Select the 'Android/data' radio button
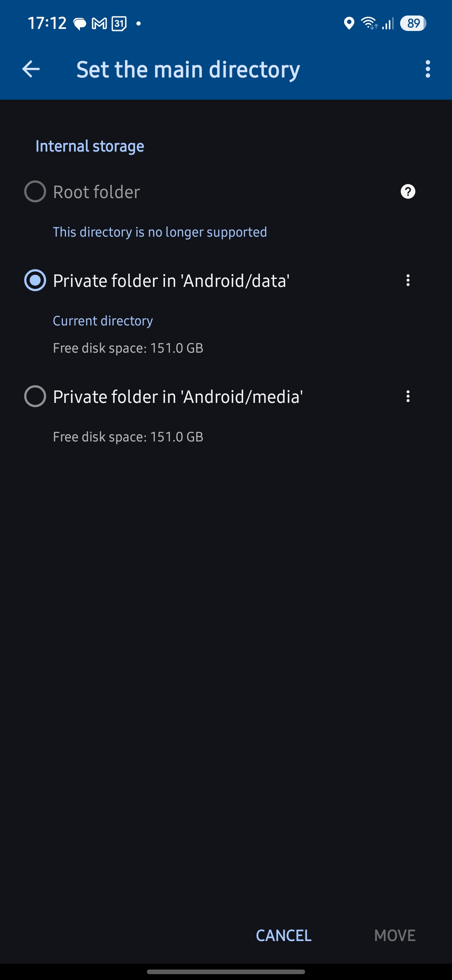 [35, 281]
